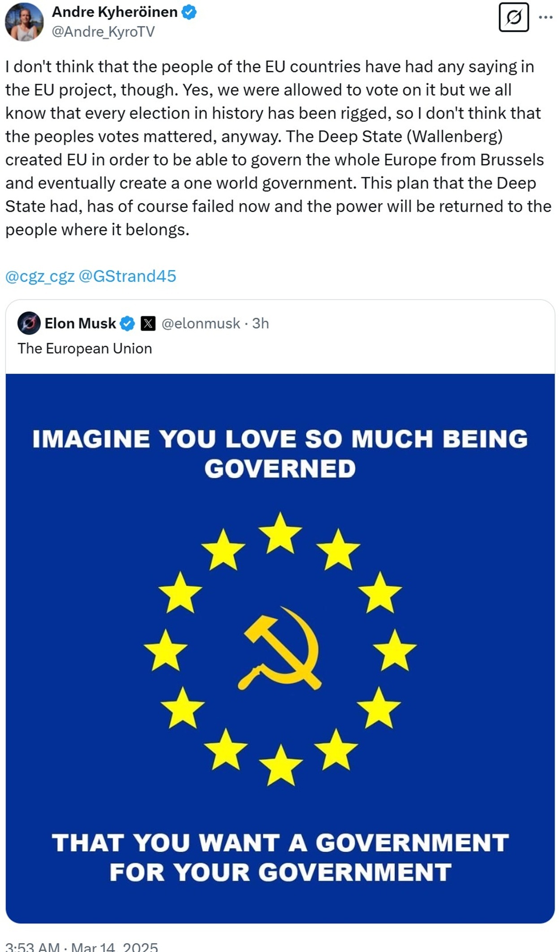Click the hammer and sickle in the image
Screen dimensions: 560x952
(x=280, y=648)
